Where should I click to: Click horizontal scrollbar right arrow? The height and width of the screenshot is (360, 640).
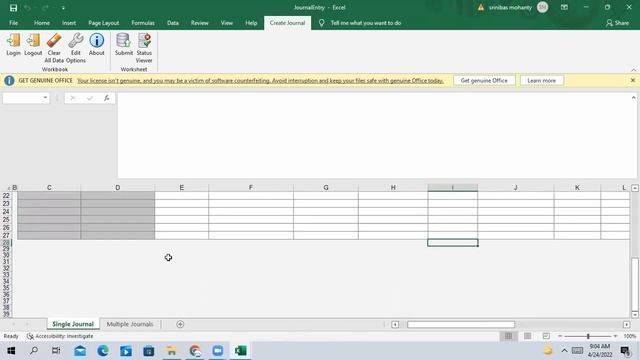(627, 324)
